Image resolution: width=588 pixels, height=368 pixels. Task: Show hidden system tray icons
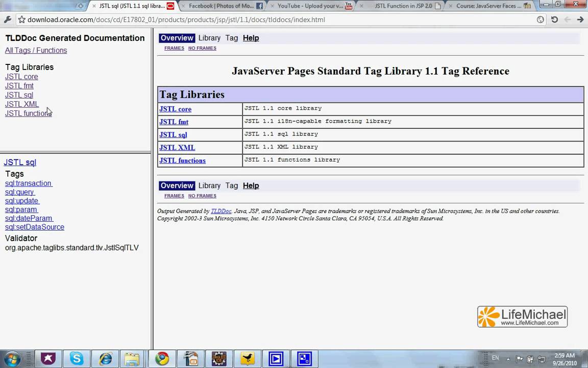[508, 359]
